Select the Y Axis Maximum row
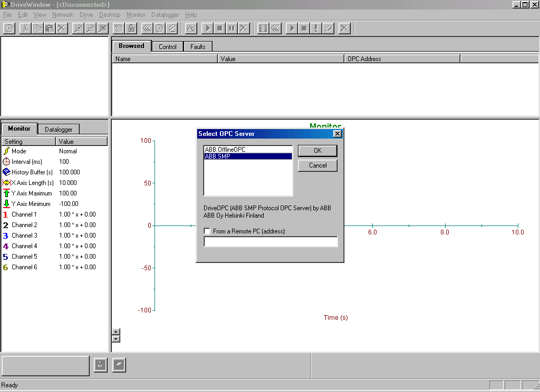This screenshot has height=392, width=540. click(x=54, y=193)
